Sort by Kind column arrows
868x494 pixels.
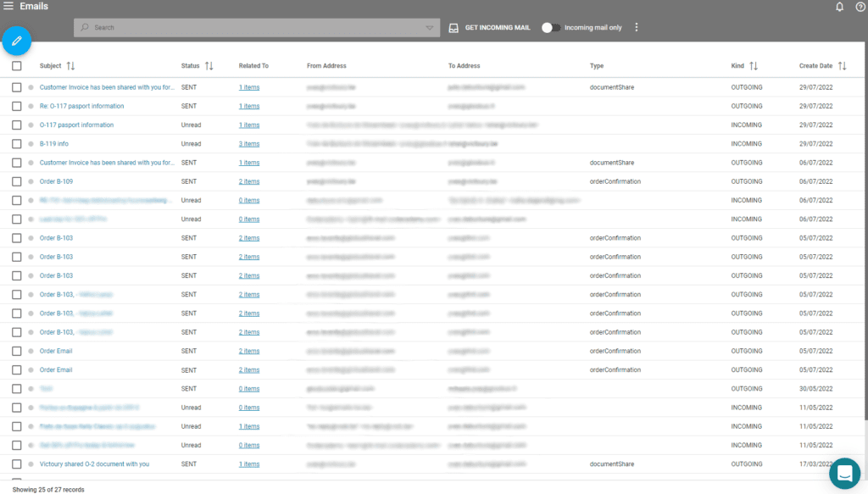click(754, 66)
